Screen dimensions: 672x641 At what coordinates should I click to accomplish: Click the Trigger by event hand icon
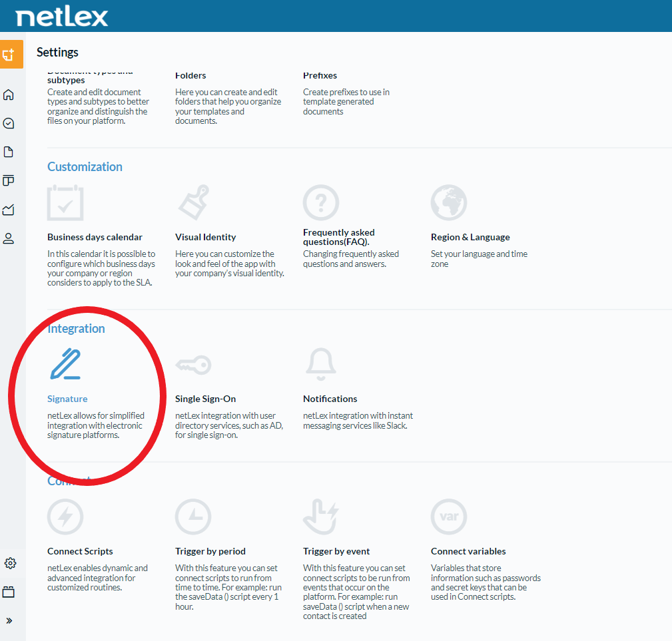click(321, 517)
